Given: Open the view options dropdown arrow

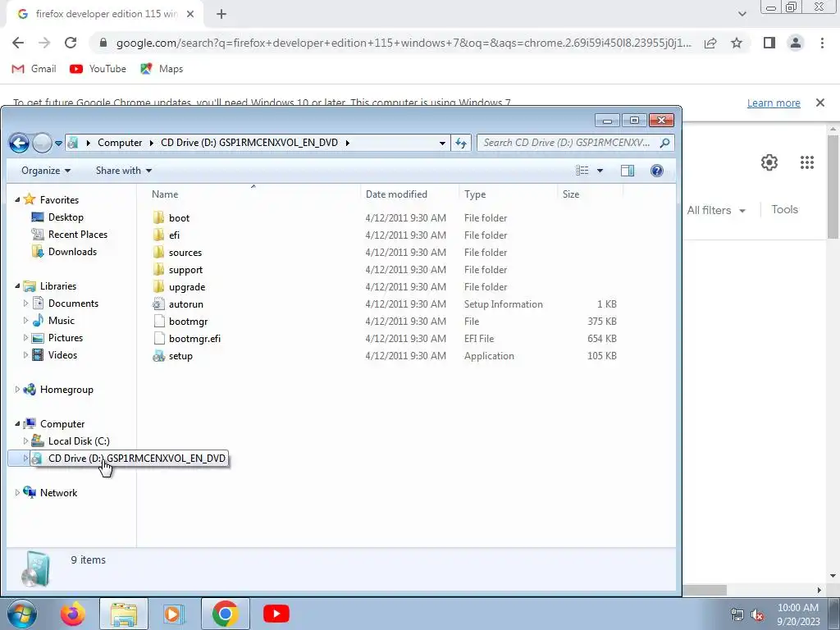Looking at the screenshot, I should point(600,171).
